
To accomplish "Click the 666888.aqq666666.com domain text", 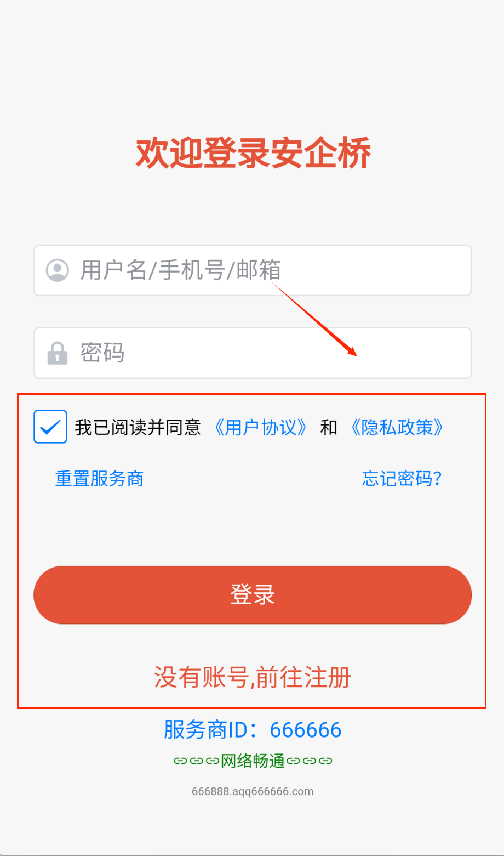I will [x=253, y=791].
